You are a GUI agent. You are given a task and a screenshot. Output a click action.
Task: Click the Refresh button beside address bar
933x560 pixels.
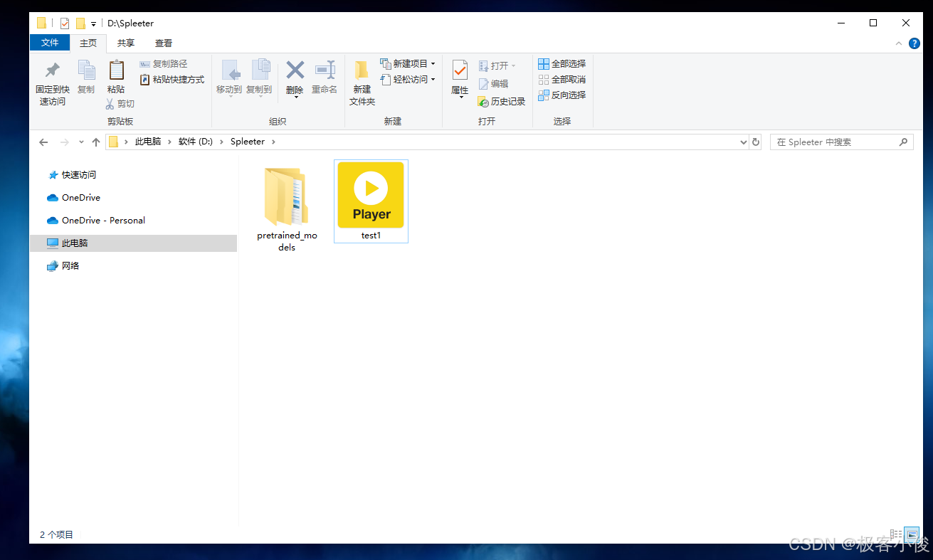756,142
